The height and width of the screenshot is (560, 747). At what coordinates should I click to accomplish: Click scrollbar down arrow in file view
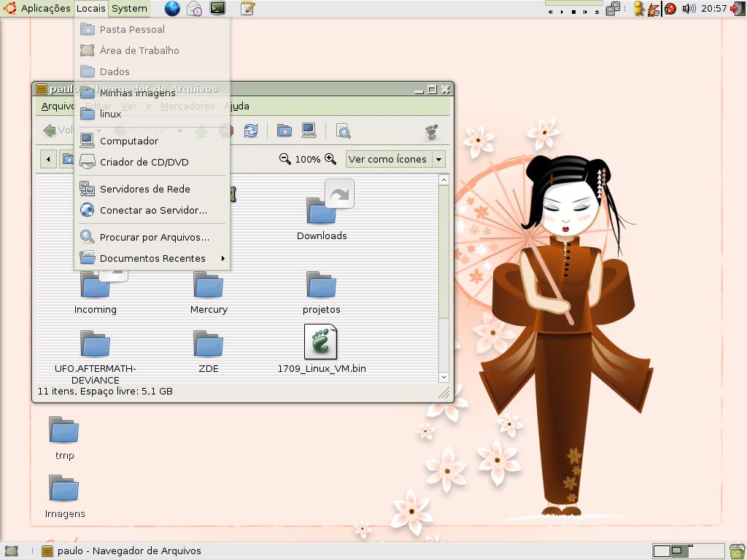(x=444, y=377)
